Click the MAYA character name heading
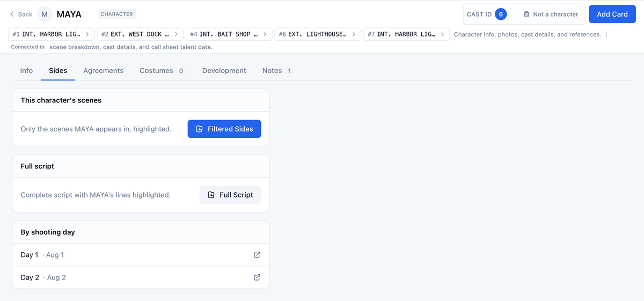This screenshot has height=301, width=644. tap(69, 14)
